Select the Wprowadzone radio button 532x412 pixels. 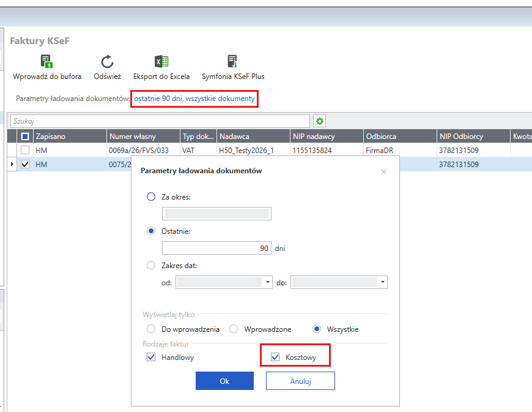point(234,329)
